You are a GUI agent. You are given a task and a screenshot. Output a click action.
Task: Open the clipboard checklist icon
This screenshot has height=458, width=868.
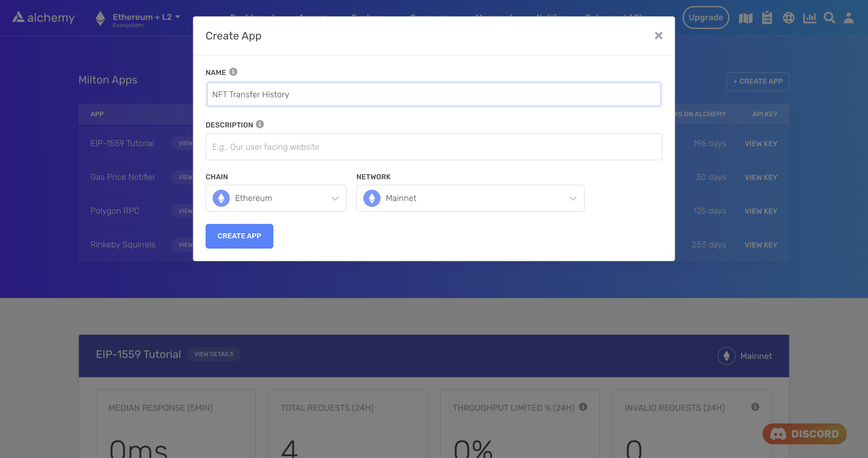pyautogui.click(x=767, y=18)
